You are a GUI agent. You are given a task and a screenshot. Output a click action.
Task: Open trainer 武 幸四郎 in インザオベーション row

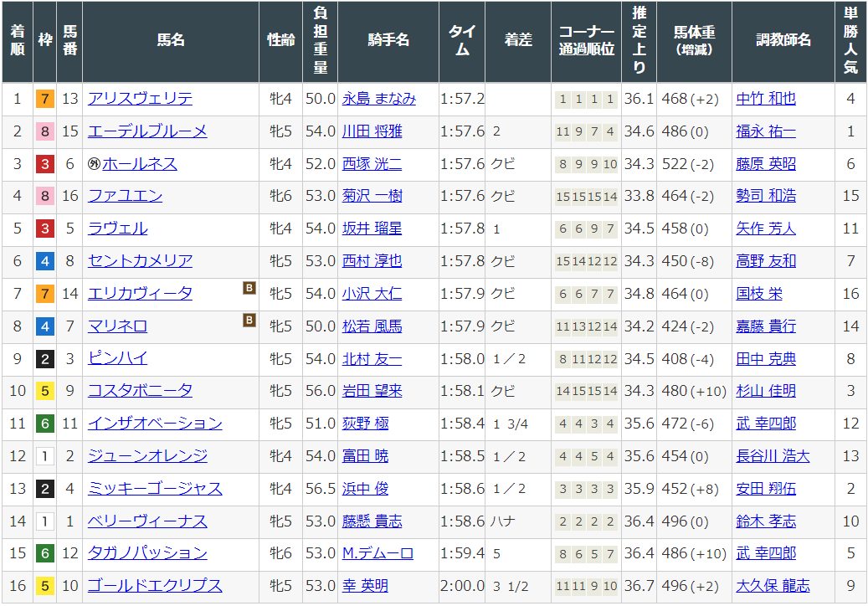click(x=766, y=424)
